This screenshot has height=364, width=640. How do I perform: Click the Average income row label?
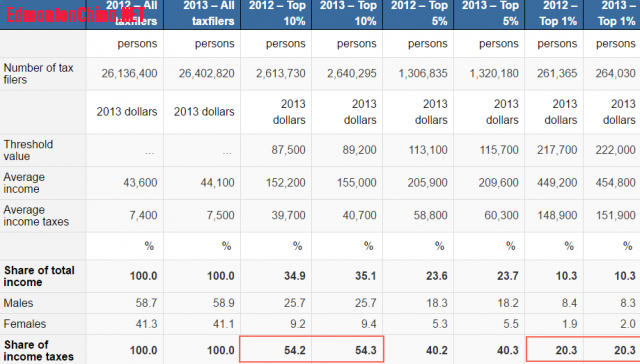(24, 183)
